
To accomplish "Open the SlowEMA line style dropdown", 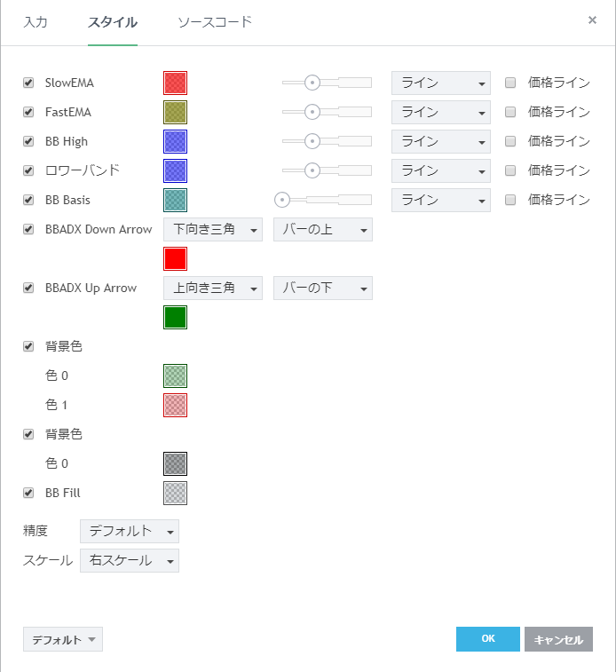I will [x=441, y=83].
